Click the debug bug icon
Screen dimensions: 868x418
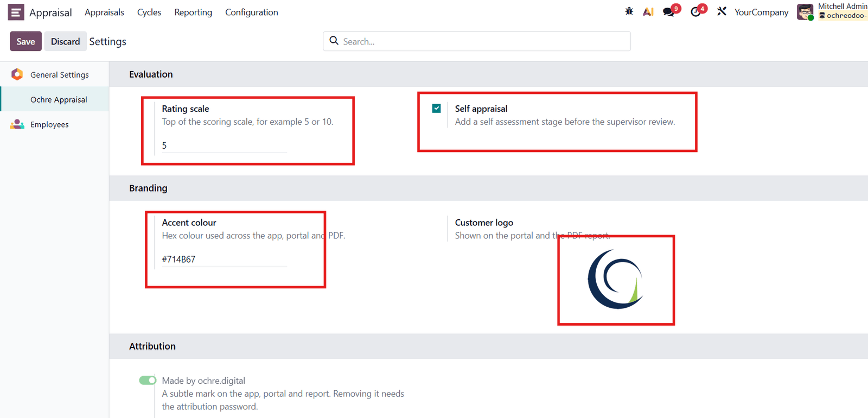[629, 11]
